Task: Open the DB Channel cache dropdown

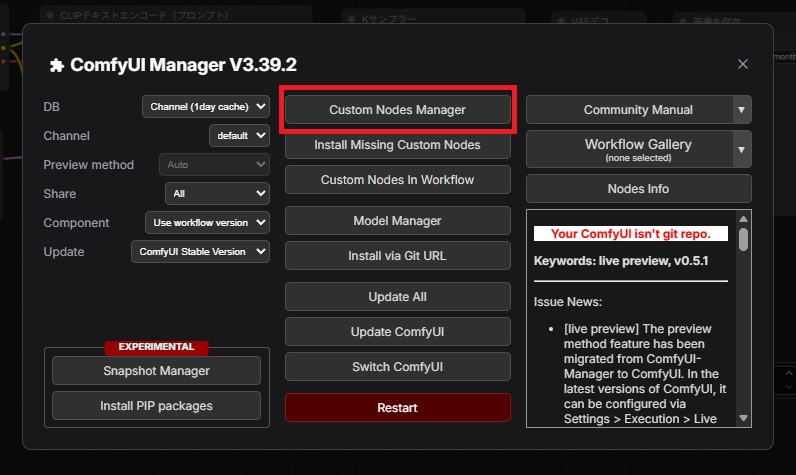Action: (x=205, y=106)
